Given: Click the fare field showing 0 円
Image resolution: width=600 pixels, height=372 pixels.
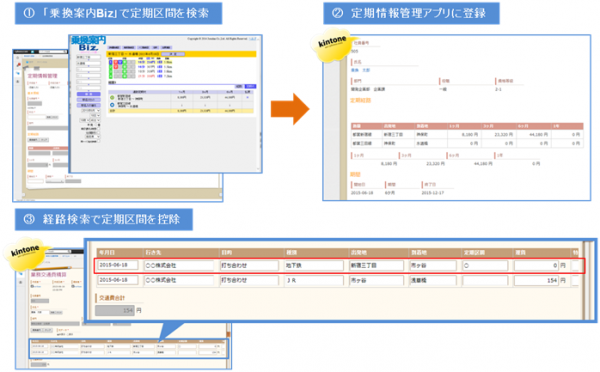Looking at the screenshot, I should point(536,265).
